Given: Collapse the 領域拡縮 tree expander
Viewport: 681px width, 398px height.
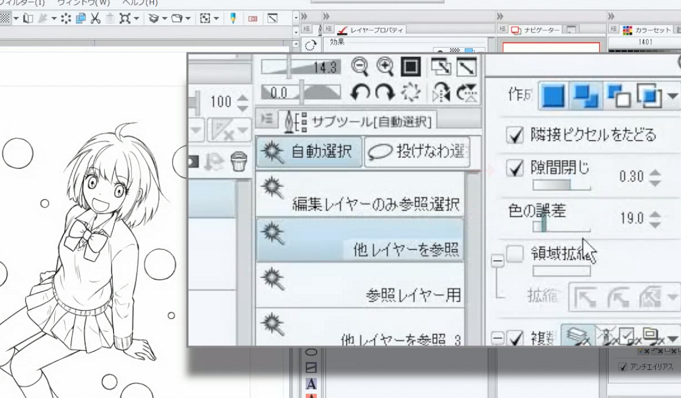Looking at the screenshot, I should [x=498, y=261].
